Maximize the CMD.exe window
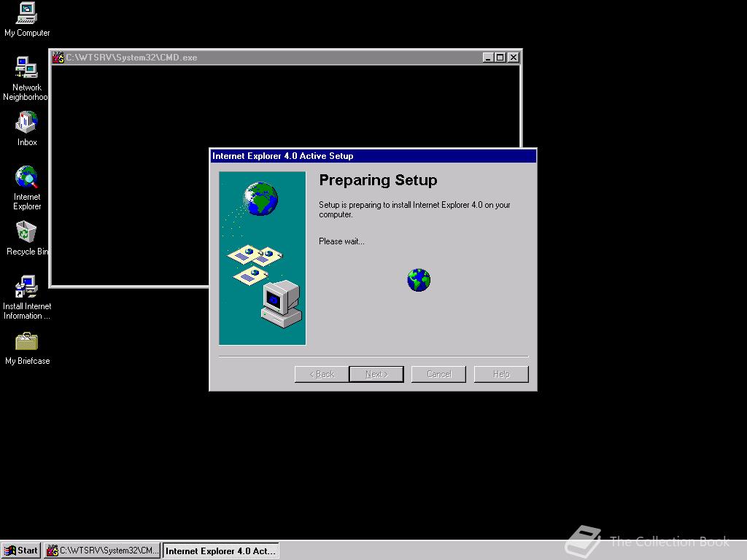747x560 pixels. pyautogui.click(x=500, y=58)
